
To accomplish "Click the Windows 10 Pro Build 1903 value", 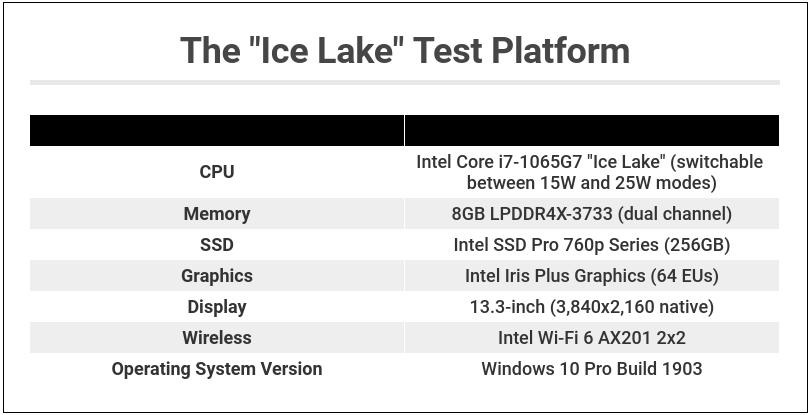I will (x=591, y=369).
